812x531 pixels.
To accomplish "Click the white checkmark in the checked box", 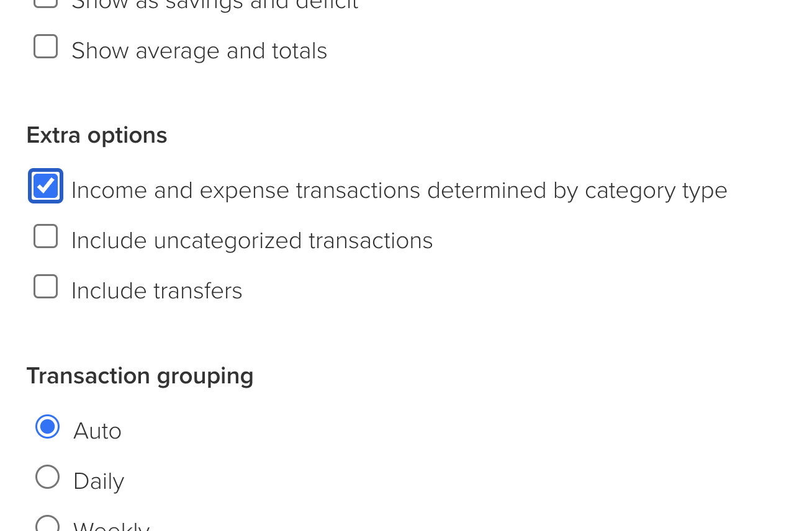I will 46,186.
